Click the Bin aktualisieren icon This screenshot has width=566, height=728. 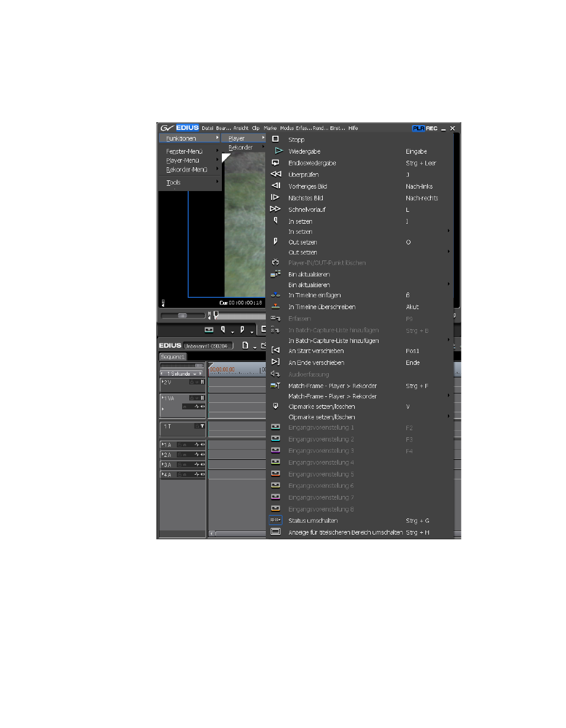pos(275,274)
